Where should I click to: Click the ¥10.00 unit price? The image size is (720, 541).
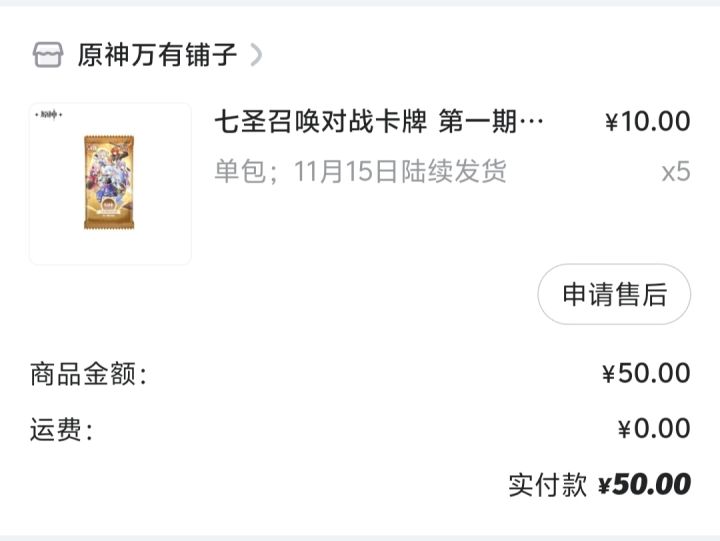648,122
